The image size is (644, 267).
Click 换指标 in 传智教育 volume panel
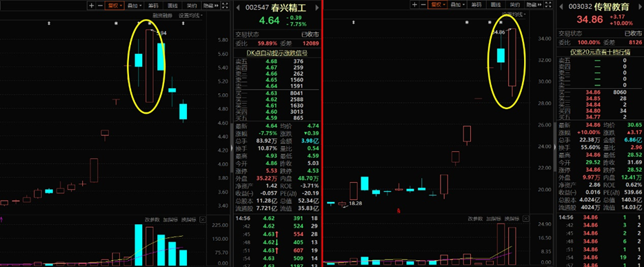[x=512, y=219]
